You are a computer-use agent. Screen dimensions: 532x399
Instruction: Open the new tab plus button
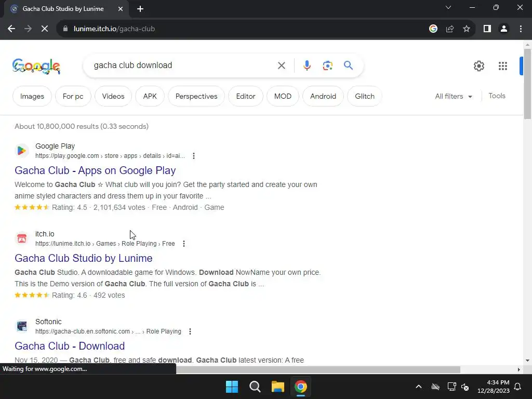click(x=140, y=9)
